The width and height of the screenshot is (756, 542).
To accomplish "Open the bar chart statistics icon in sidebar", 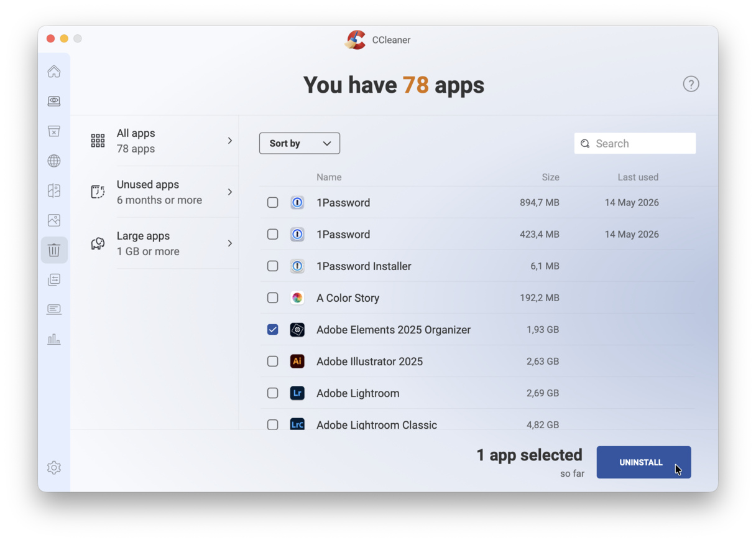I will pos(54,339).
